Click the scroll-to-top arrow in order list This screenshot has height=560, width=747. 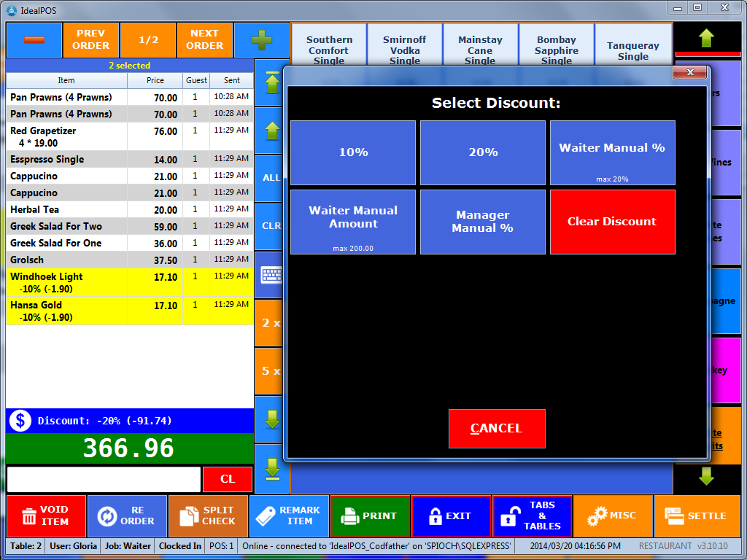(x=271, y=82)
